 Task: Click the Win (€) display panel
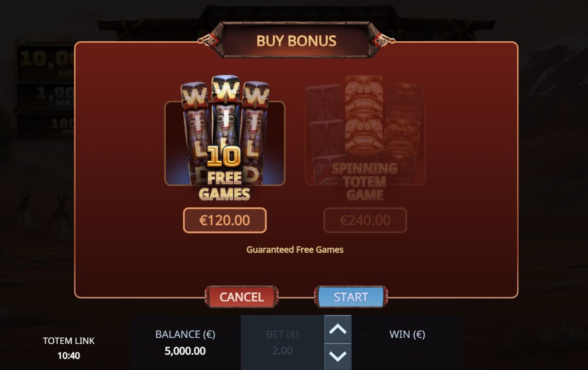click(407, 342)
